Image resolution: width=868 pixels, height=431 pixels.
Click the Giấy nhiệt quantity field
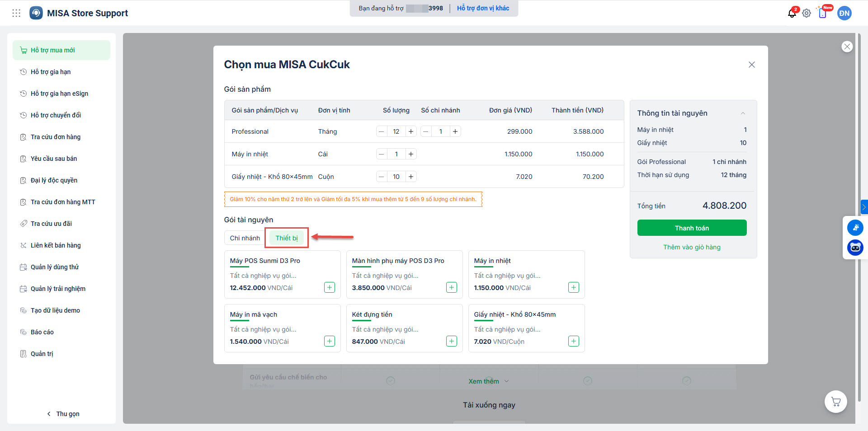tap(396, 177)
